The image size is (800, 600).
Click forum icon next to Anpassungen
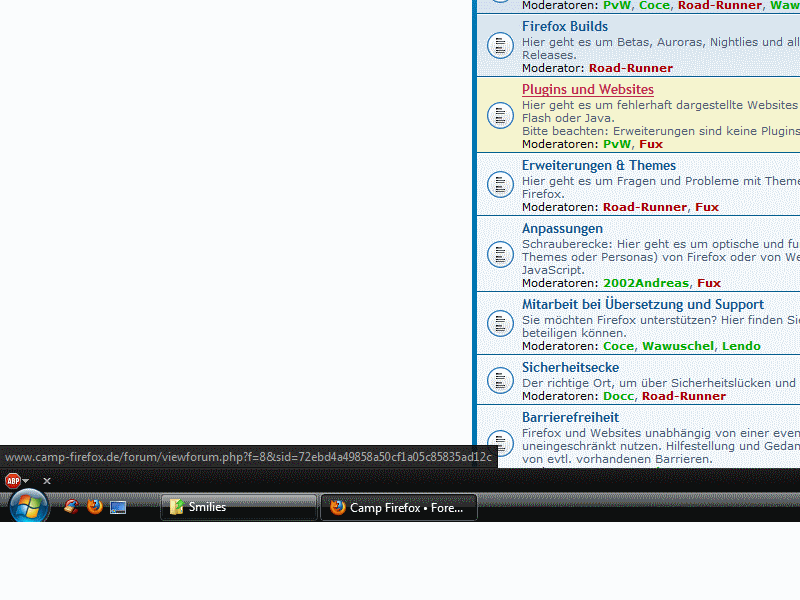[x=500, y=254]
